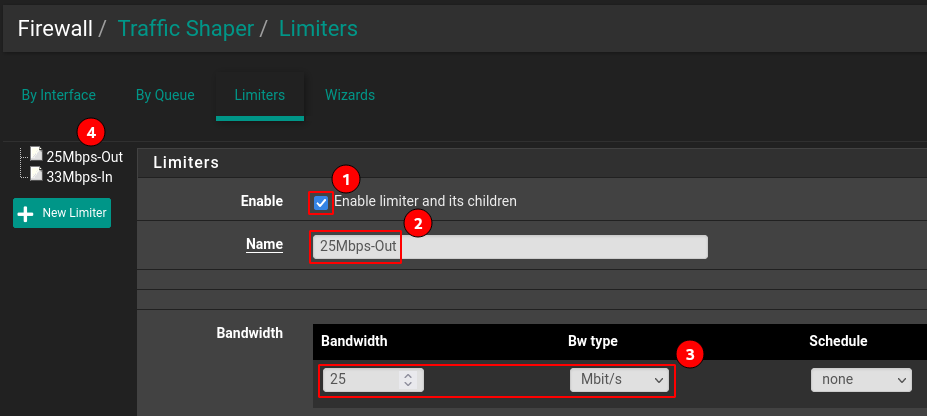Focus the Bandwidth number field
The image size is (927, 416).
[x=362, y=380]
